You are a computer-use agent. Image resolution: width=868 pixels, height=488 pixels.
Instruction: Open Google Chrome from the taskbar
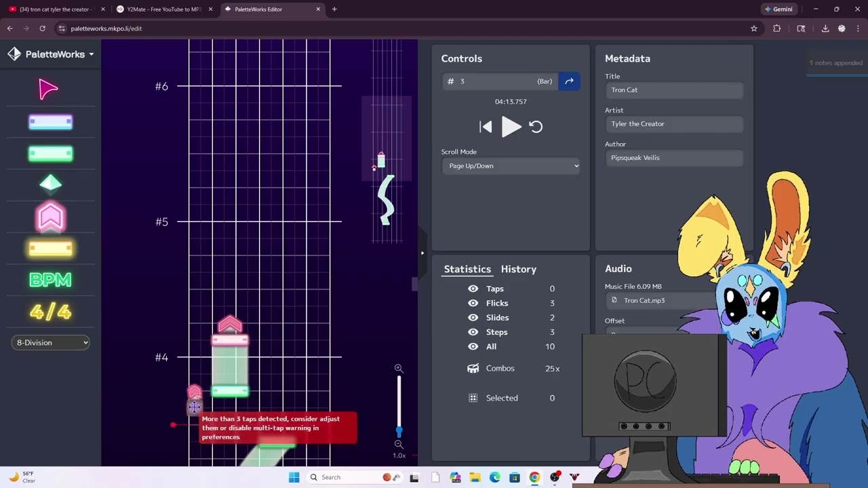pyautogui.click(x=535, y=477)
